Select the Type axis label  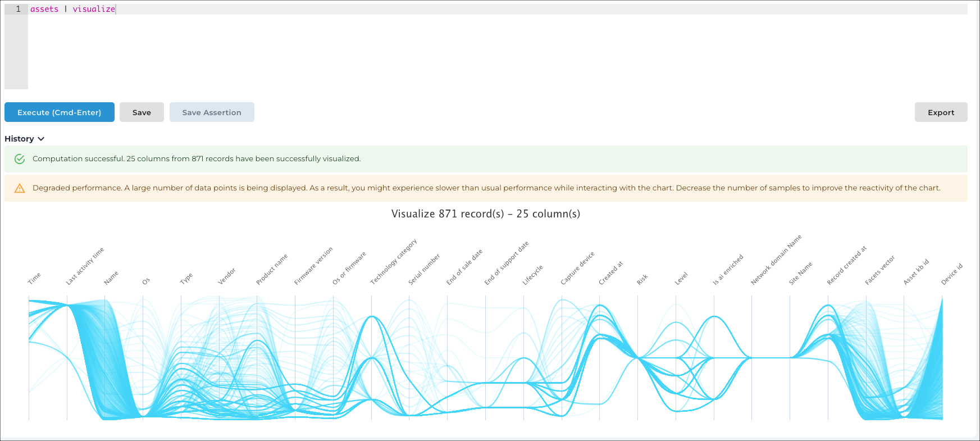(186, 279)
